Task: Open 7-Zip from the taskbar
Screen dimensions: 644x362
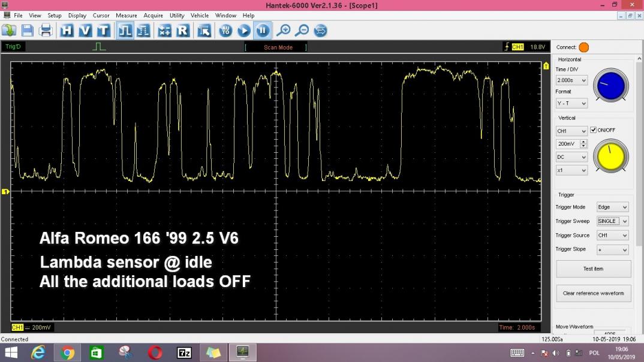Action: (184, 352)
